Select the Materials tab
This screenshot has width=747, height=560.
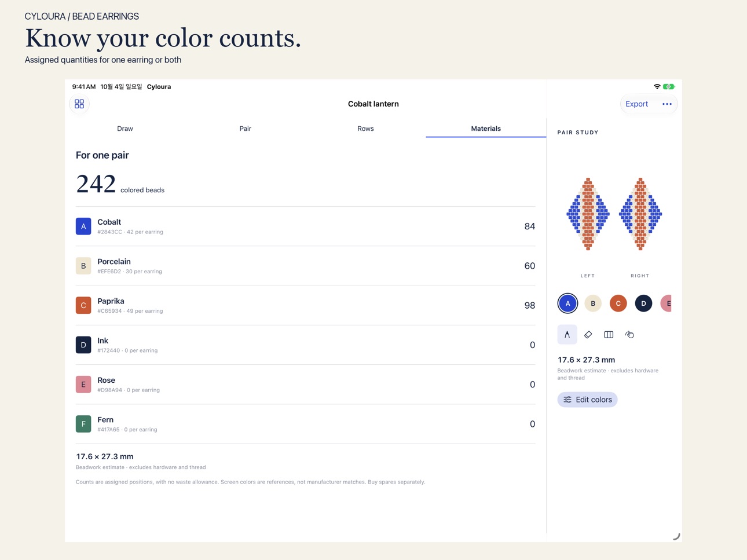[486, 129]
